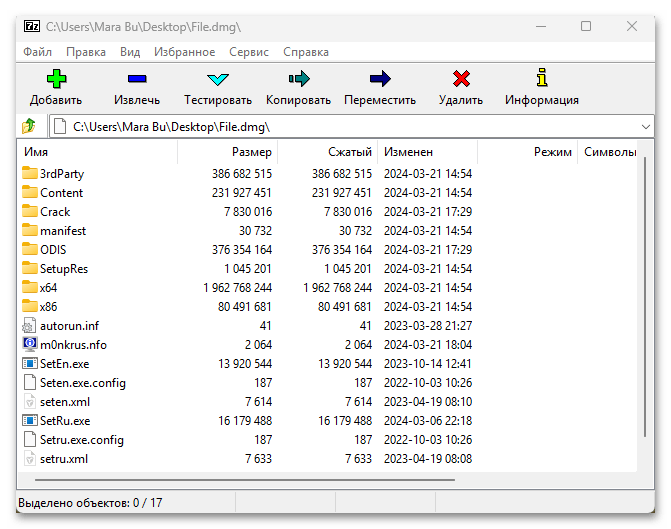
Task: Click the m0nkrus.nfo file icon
Action: 30,344
